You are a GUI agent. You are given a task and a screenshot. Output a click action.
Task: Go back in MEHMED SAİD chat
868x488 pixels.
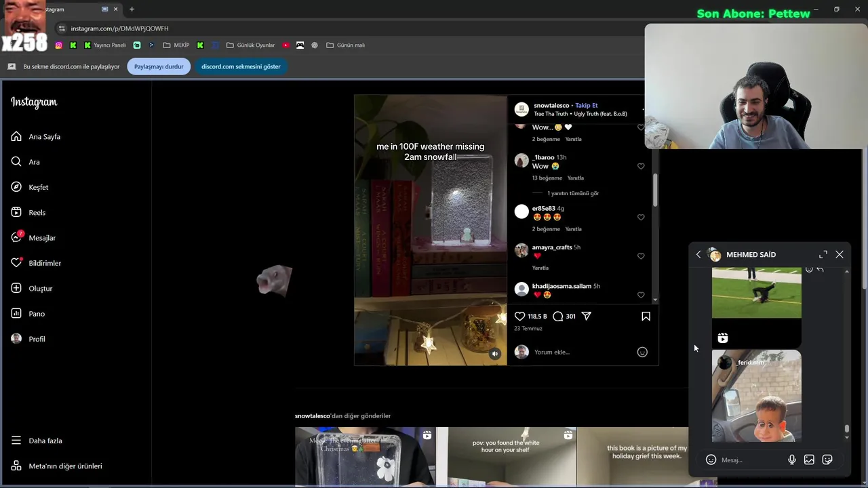tap(698, 255)
